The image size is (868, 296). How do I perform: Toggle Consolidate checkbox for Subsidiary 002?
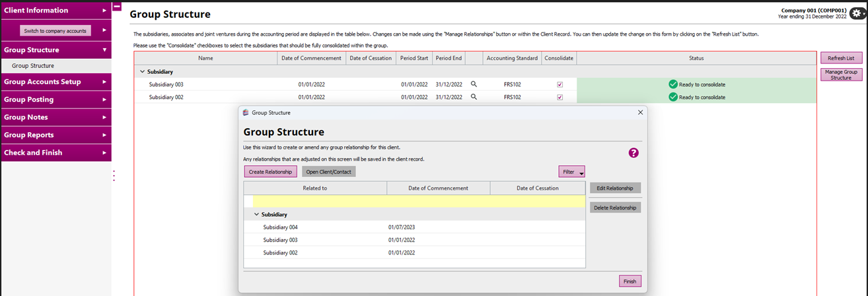point(560,97)
